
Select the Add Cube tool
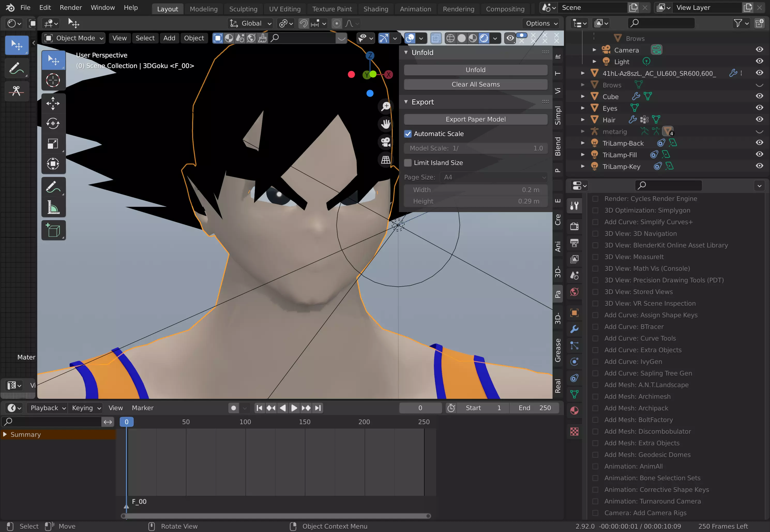pyautogui.click(x=53, y=230)
